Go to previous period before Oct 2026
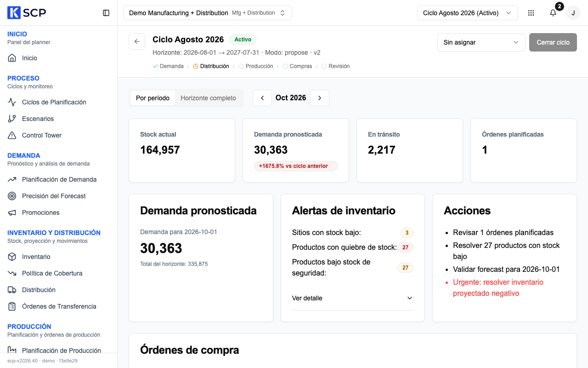The image size is (588, 368). click(x=262, y=98)
